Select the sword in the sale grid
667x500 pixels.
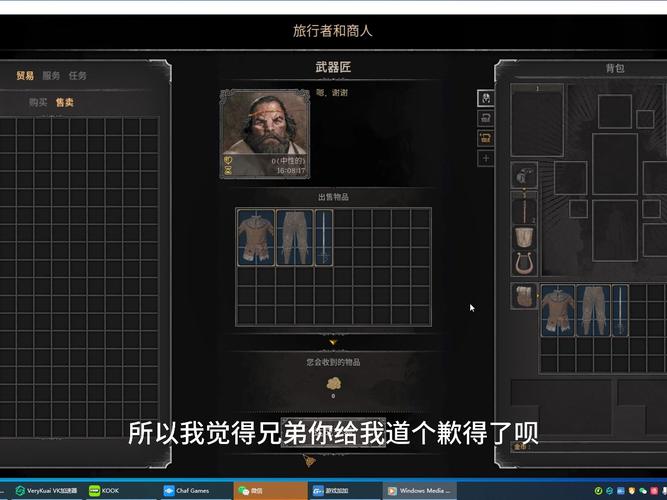point(324,237)
